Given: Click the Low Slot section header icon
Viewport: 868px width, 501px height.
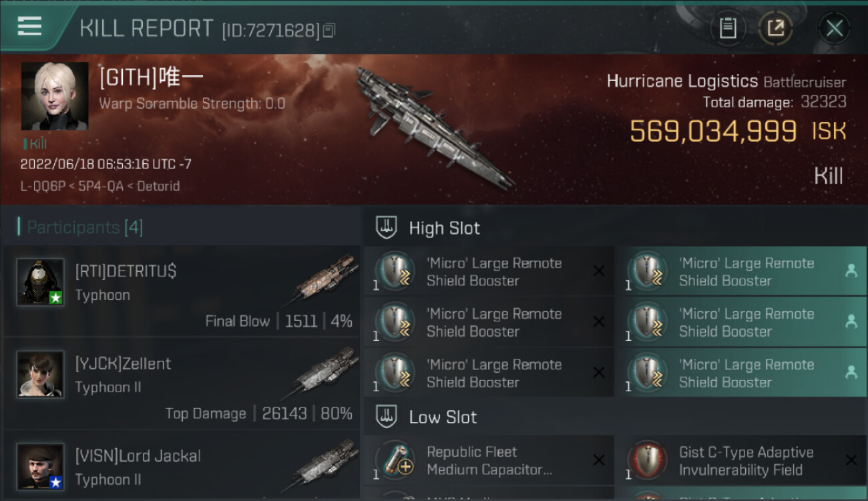Looking at the screenshot, I should coord(387,417).
